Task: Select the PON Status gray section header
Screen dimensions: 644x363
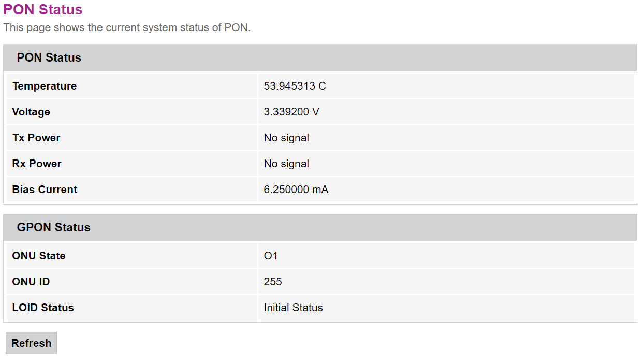Action: (x=49, y=57)
